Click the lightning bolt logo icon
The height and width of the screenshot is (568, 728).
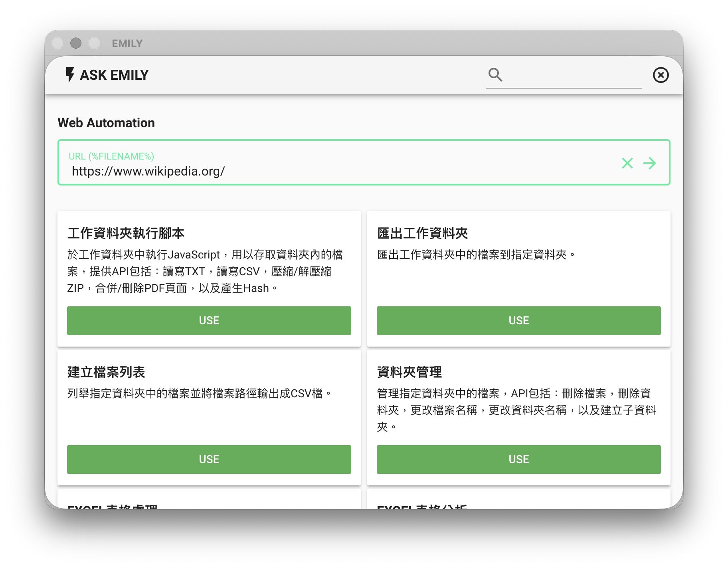(x=70, y=75)
